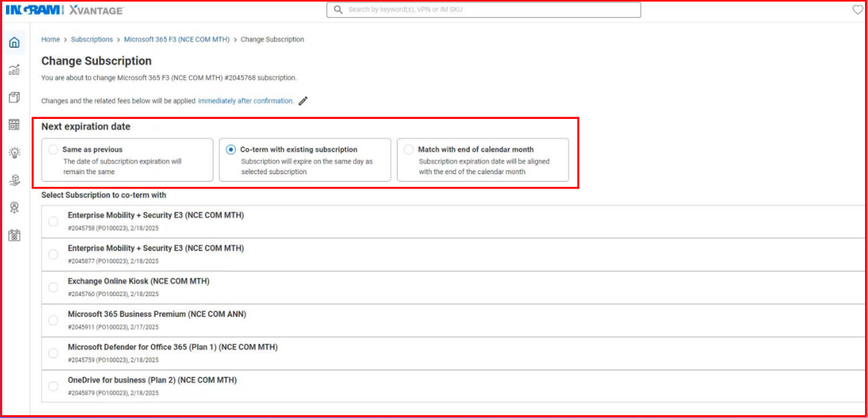Open the lightbulb insights icon in sidebar
Screen dimensions: 868x418
point(14,153)
